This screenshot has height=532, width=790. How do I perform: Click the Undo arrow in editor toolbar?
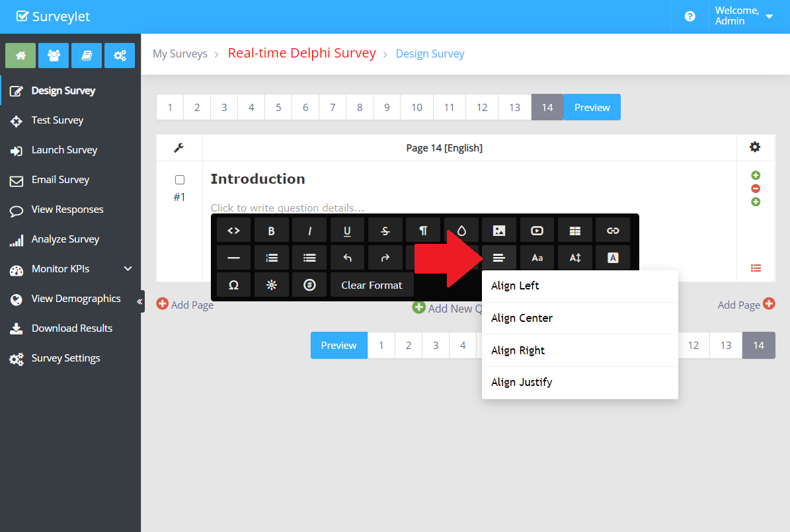pos(348,258)
